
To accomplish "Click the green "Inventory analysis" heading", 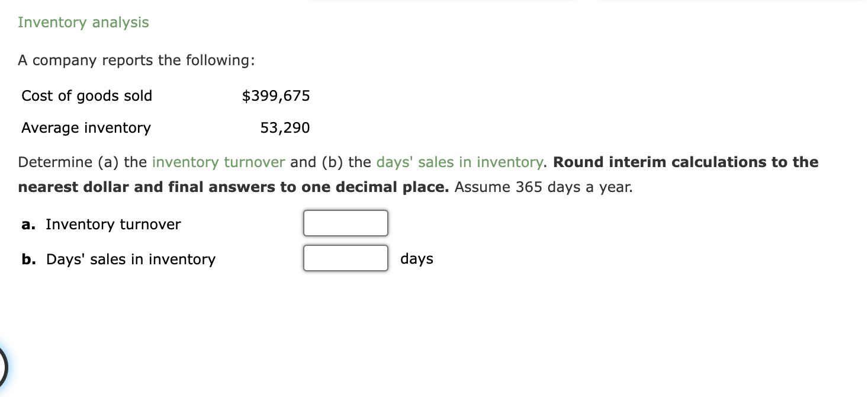I will [x=83, y=23].
